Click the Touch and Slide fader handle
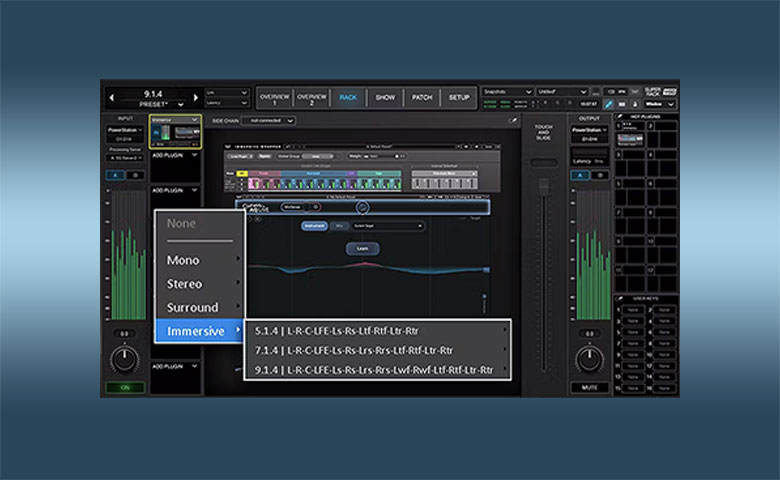 point(544,185)
